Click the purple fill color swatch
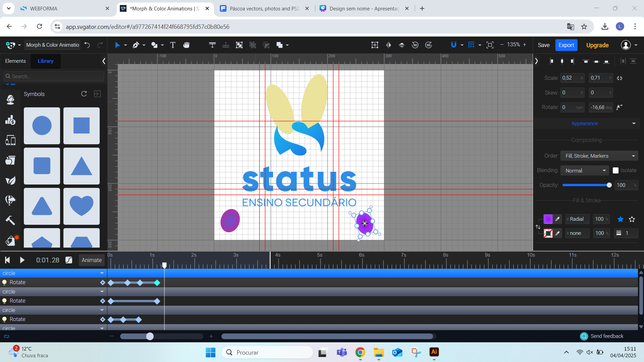This screenshot has height=362, width=644. (548, 219)
